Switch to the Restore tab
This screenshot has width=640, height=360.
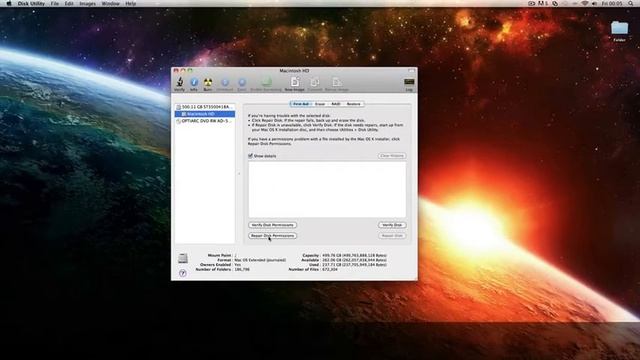coord(353,104)
